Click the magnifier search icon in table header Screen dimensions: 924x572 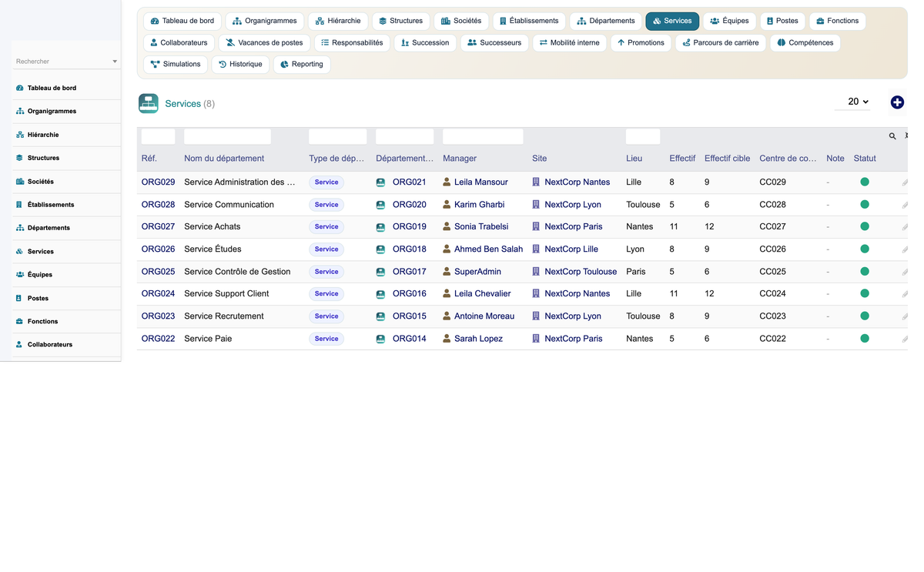pyautogui.click(x=892, y=136)
